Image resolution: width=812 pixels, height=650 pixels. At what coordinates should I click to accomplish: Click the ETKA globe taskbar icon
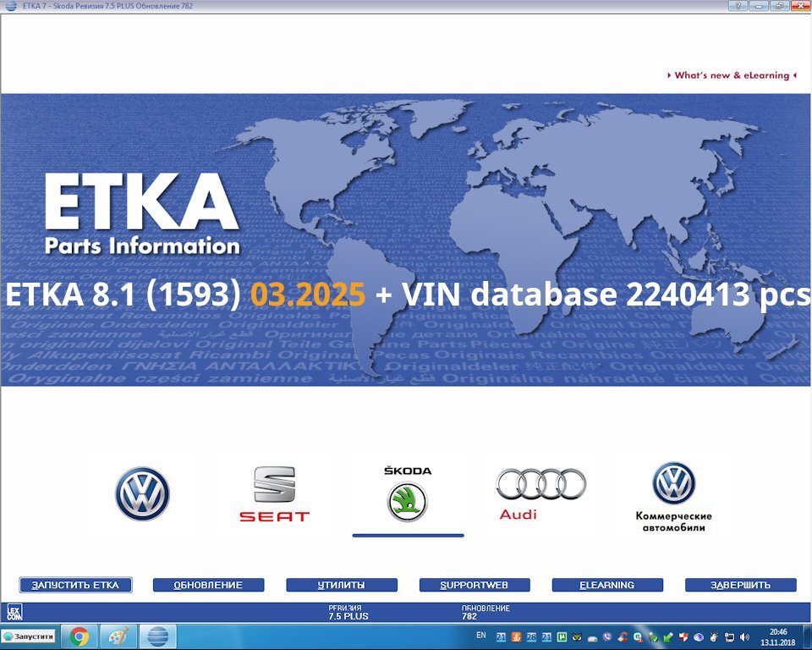[x=157, y=636]
